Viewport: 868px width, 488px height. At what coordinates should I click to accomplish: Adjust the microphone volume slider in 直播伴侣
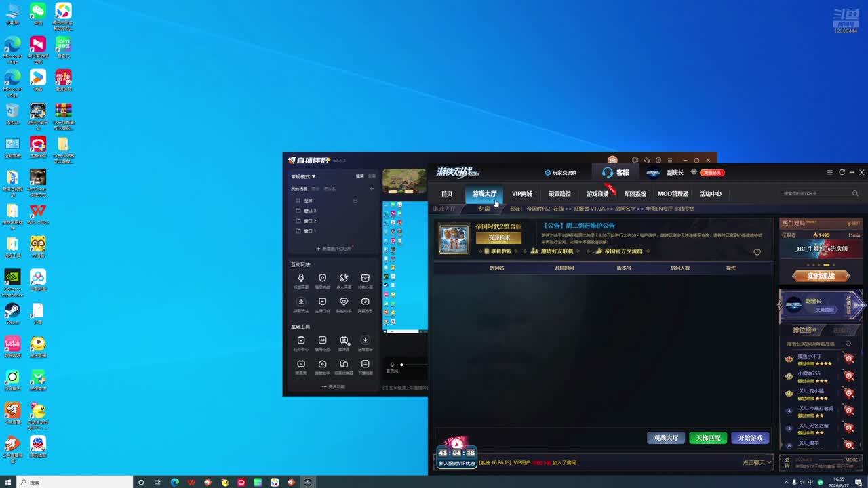(x=413, y=365)
